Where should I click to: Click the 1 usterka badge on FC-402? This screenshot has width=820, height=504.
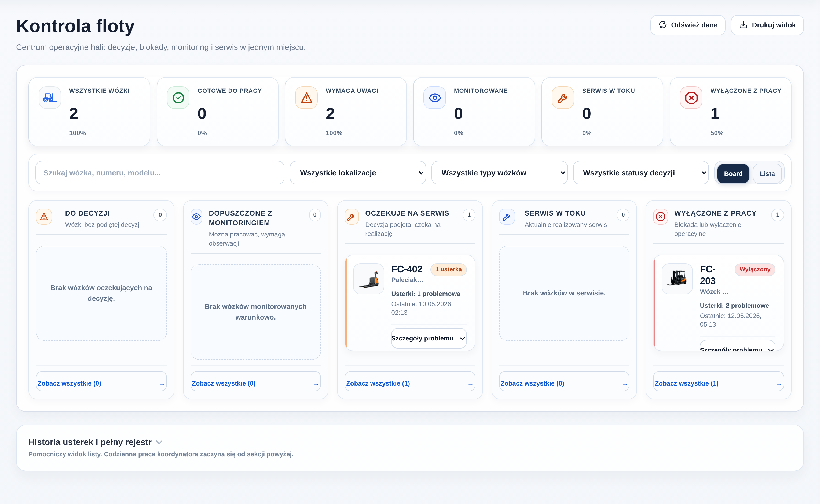[448, 269]
